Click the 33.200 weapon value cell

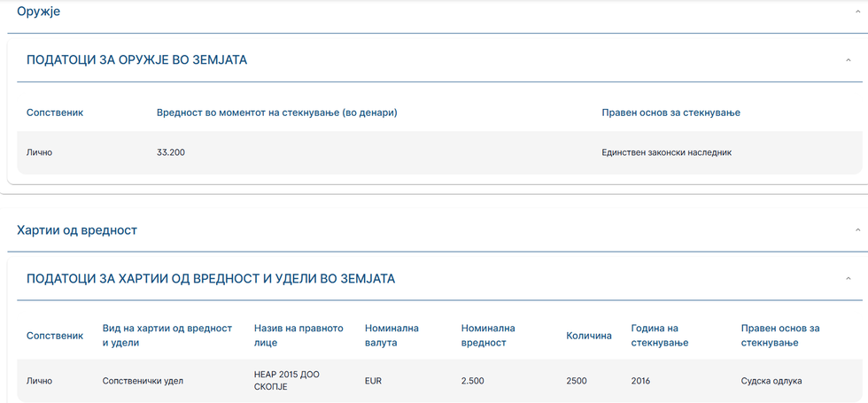coord(171,152)
